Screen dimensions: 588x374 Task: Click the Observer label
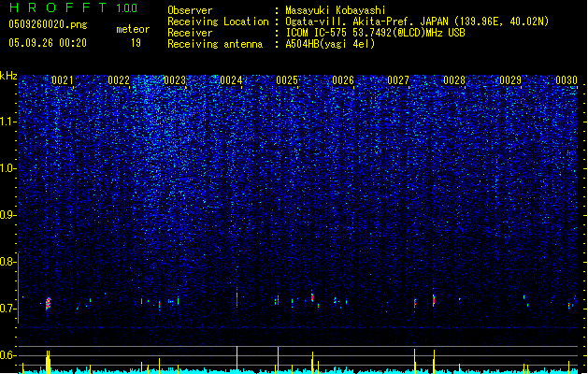tap(190, 10)
